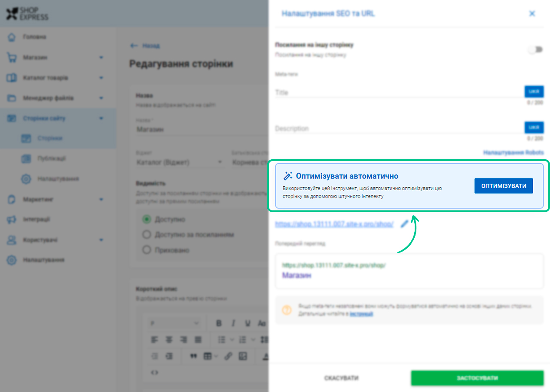Click the Назва field containing Магазин
The height and width of the screenshot is (392, 550).
pos(202,129)
